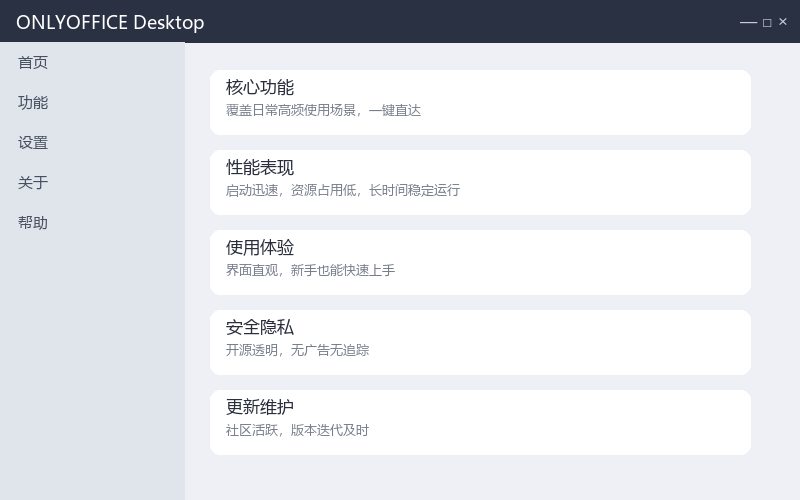The height and width of the screenshot is (500, 800).
Task: Minimize the ONLYOFFICE Desktop window
Action: pyautogui.click(x=748, y=22)
